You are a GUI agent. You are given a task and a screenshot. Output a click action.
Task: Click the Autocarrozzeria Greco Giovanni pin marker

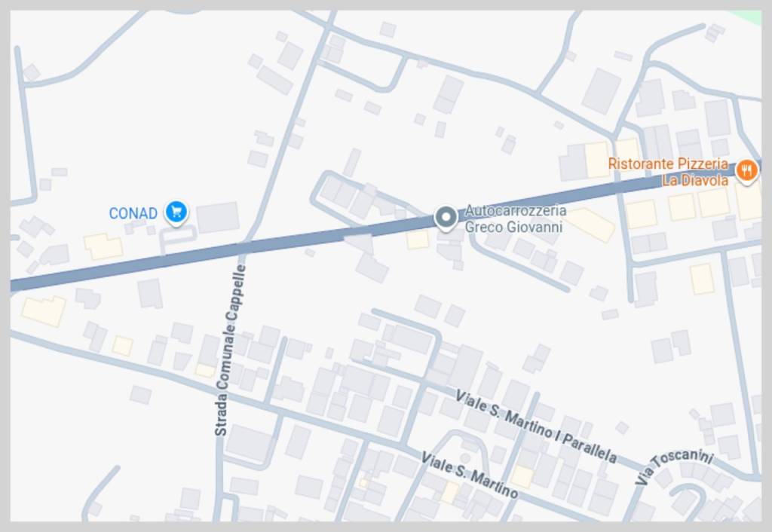(446, 218)
